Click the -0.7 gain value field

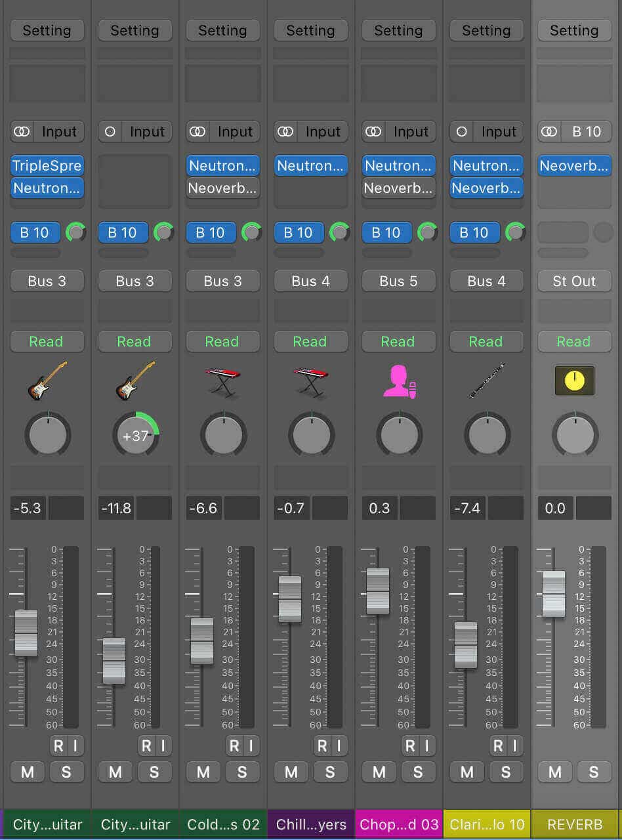tap(291, 508)
